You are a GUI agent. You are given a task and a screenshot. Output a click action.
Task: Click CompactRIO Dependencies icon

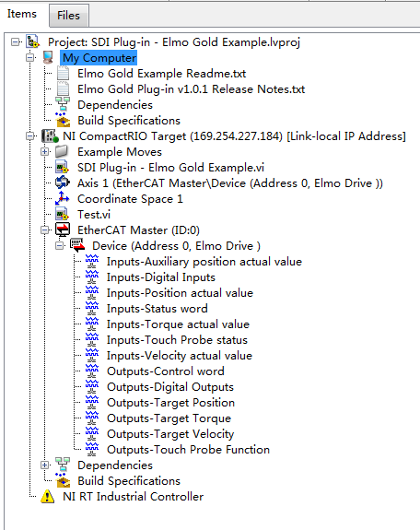[x=63, y=465]
